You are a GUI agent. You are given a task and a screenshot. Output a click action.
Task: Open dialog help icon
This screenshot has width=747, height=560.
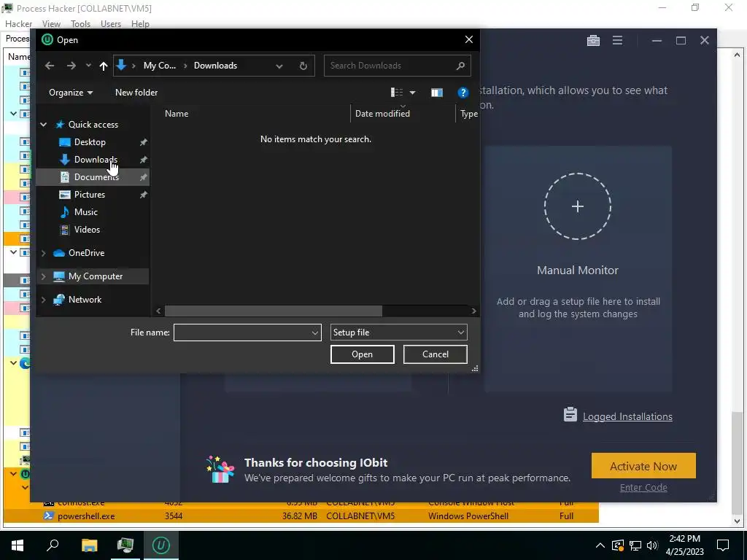pos(462,93)
